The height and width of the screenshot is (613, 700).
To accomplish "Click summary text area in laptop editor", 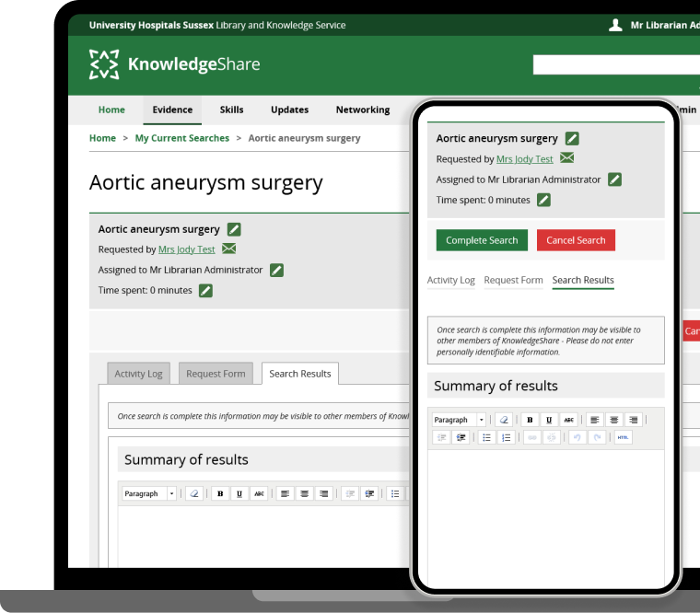I will coord(263,537).
